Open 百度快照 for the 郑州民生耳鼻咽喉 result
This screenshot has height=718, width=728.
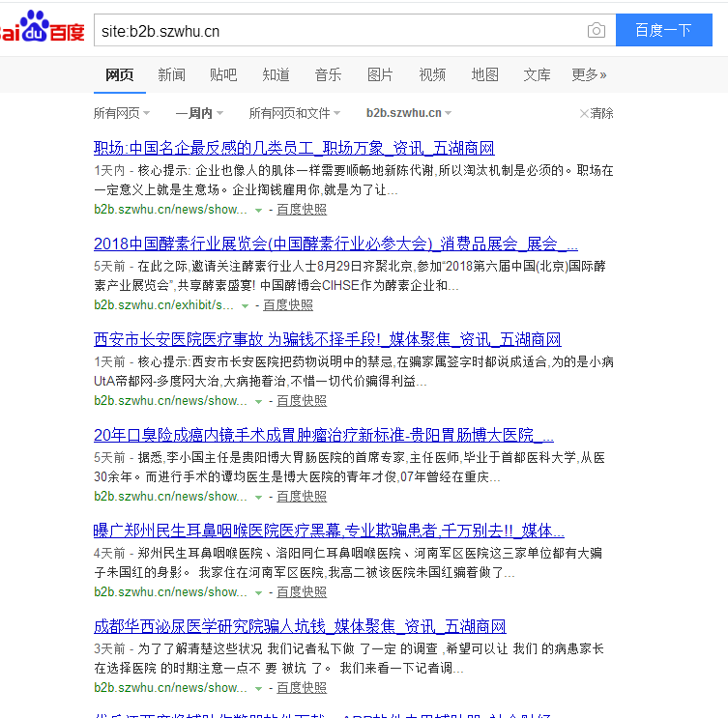coord(302,592)
